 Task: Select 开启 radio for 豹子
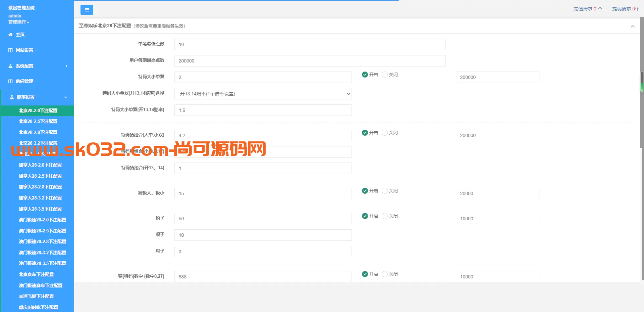[365, 216]
